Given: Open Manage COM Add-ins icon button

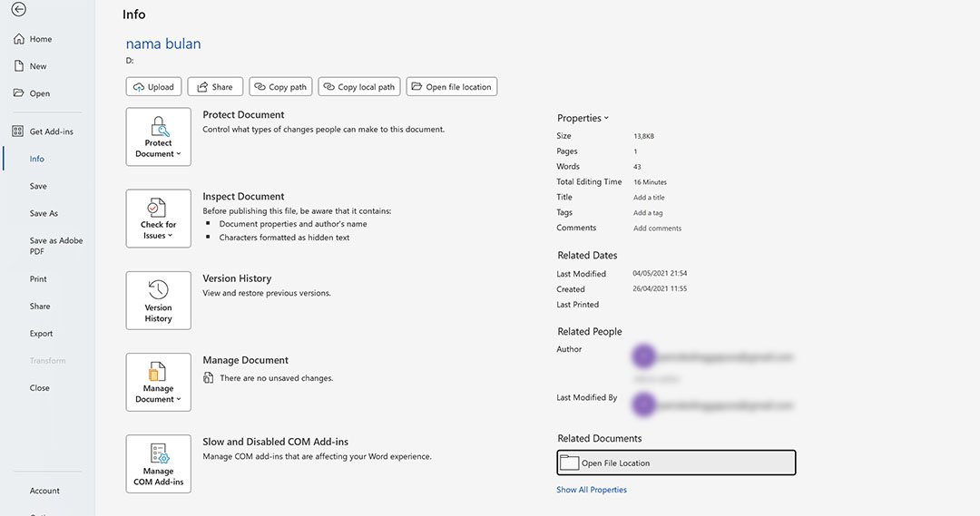Looking at the screenshot, I should pyautogui.click(x=158, y=463).
